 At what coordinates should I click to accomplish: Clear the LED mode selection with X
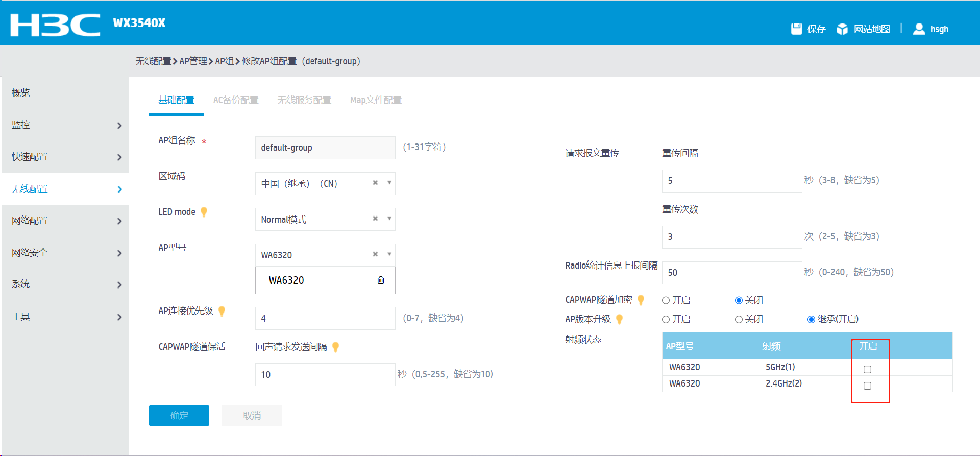pyautogui.click(x=375, y=219)
